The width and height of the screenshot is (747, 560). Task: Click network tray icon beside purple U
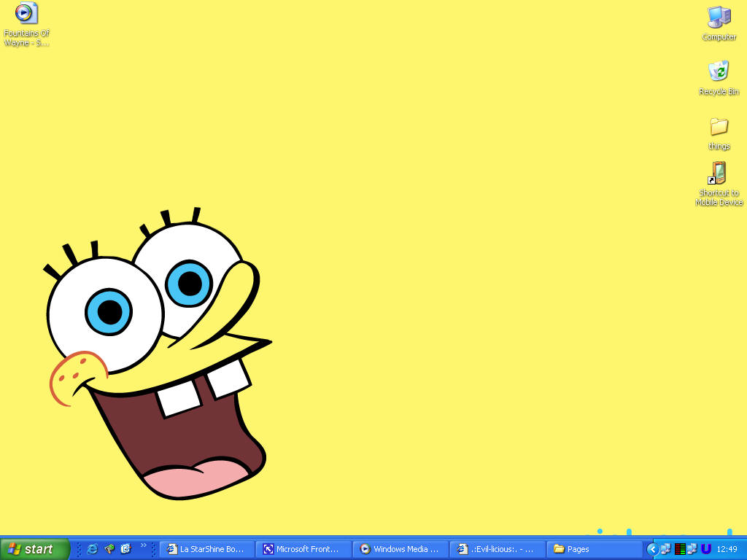click(692, 549)
